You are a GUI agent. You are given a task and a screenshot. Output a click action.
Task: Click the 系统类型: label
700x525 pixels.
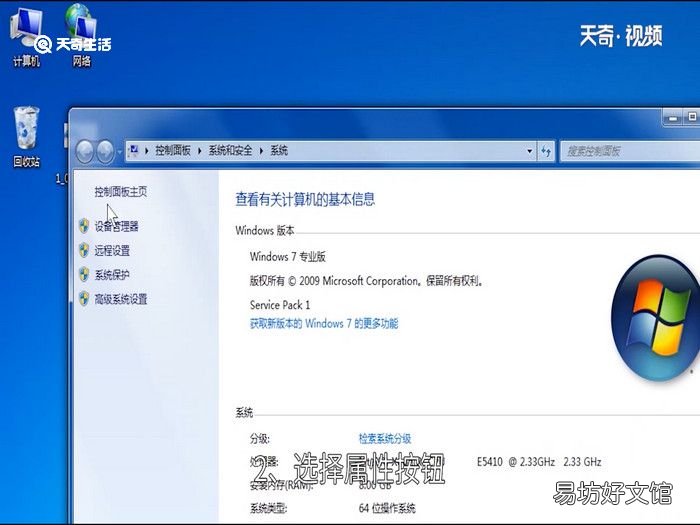[x=268, y=508]
